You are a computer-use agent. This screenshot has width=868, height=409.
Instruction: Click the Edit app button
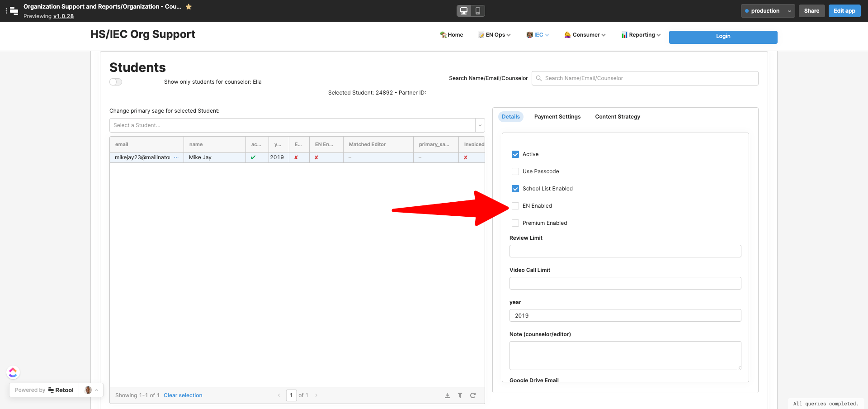(x=844, y=11)
